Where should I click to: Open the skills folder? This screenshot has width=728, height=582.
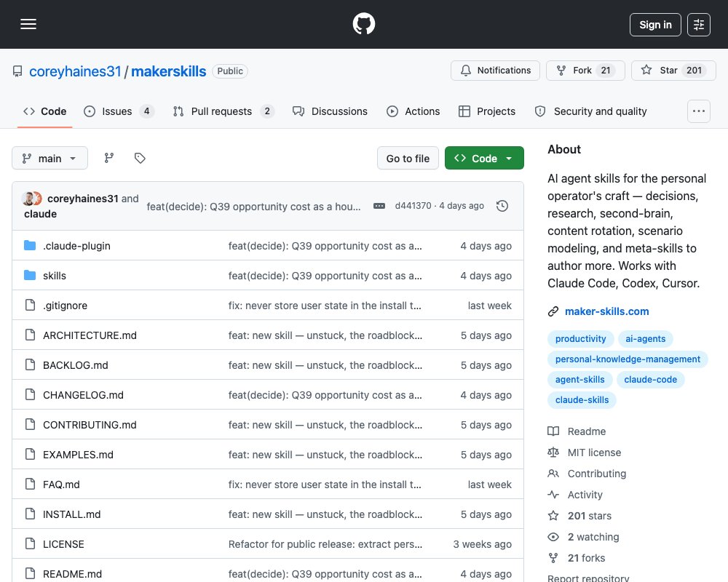[x=55, y=276]
